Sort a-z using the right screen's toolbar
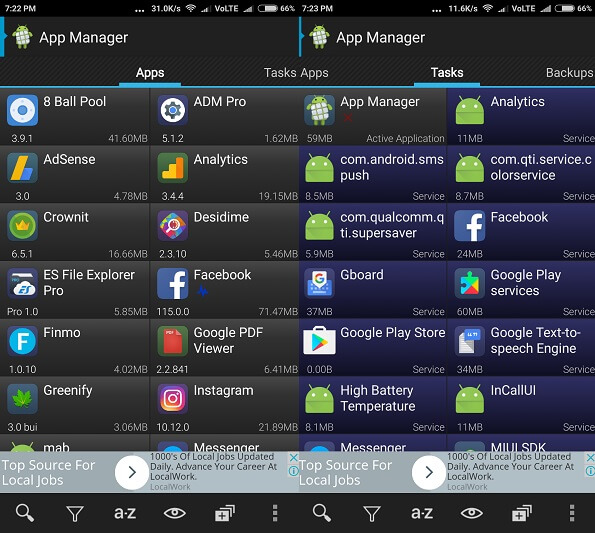The width and height of the screenshot is (595, 533). pyautogui.click(x=422, y=513)
